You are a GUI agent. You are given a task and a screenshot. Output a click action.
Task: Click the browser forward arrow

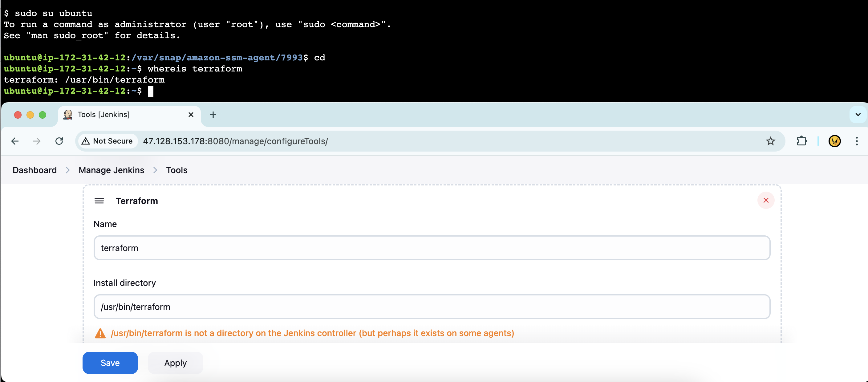[37, 141]
